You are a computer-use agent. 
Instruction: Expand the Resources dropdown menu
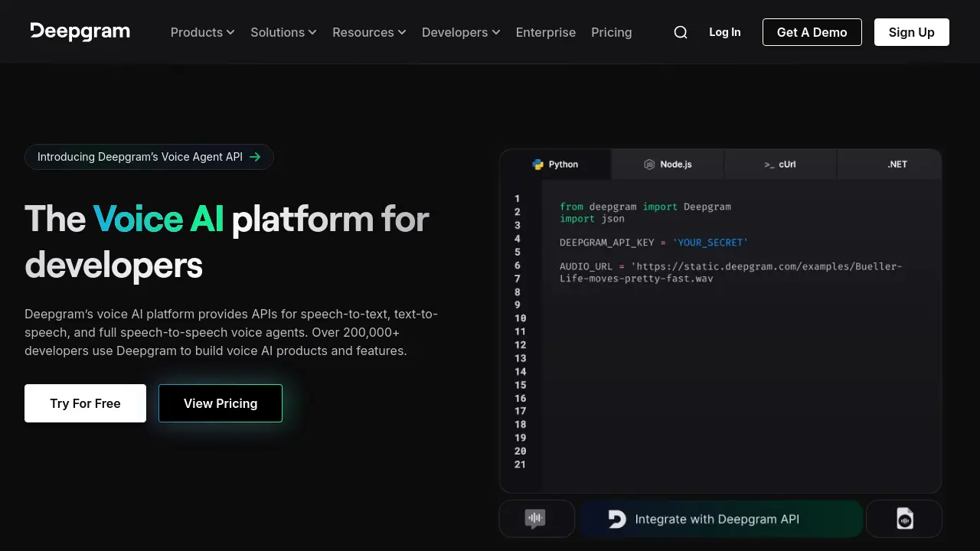point(369,32)
